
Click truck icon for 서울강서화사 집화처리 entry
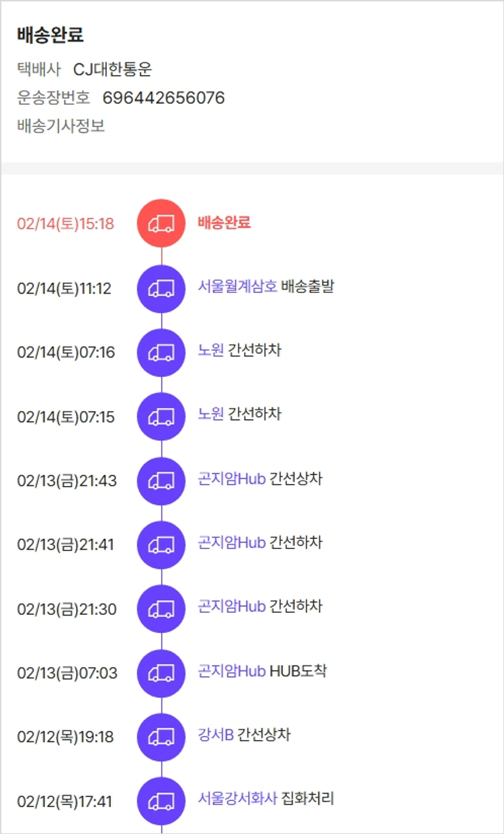coord(161,801)
